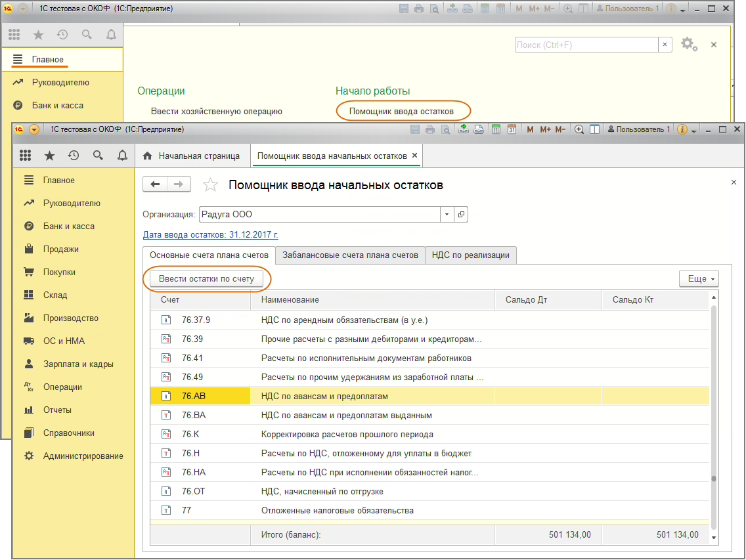Click Пользователь 1 in front window title bar
The image size is (746, 560).
click(638, 129)
